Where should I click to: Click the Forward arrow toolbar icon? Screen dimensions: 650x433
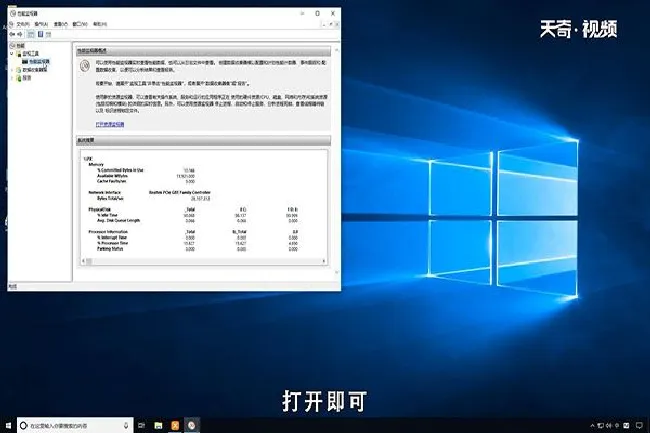pos(19,34)
